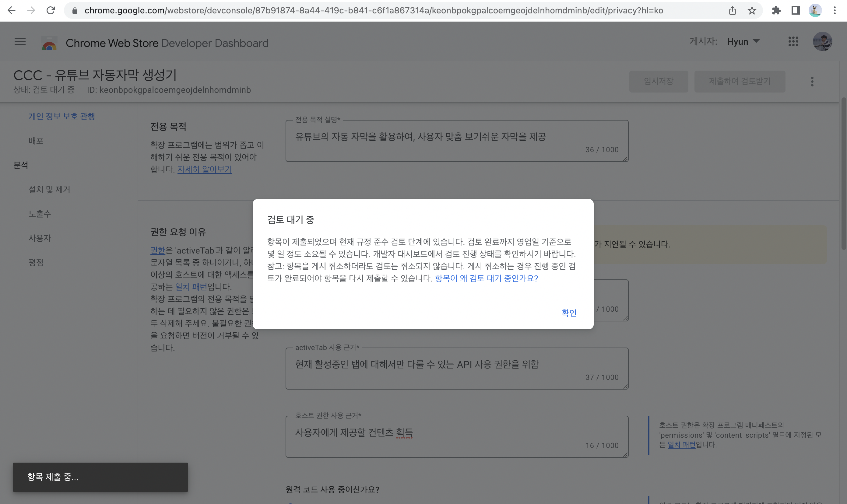Bookmark this page with the star icon

pyautogui.click(x=751, y=11)
